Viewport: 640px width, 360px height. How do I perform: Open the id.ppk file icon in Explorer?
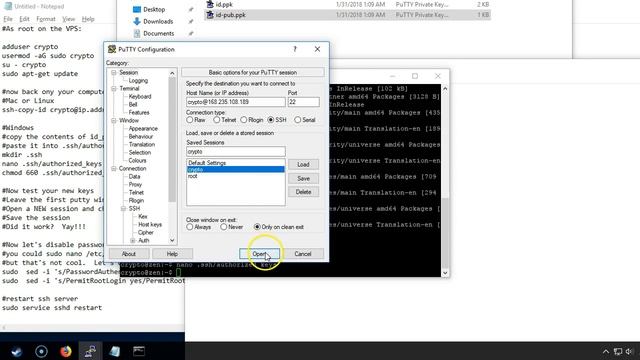pos(210,4)
